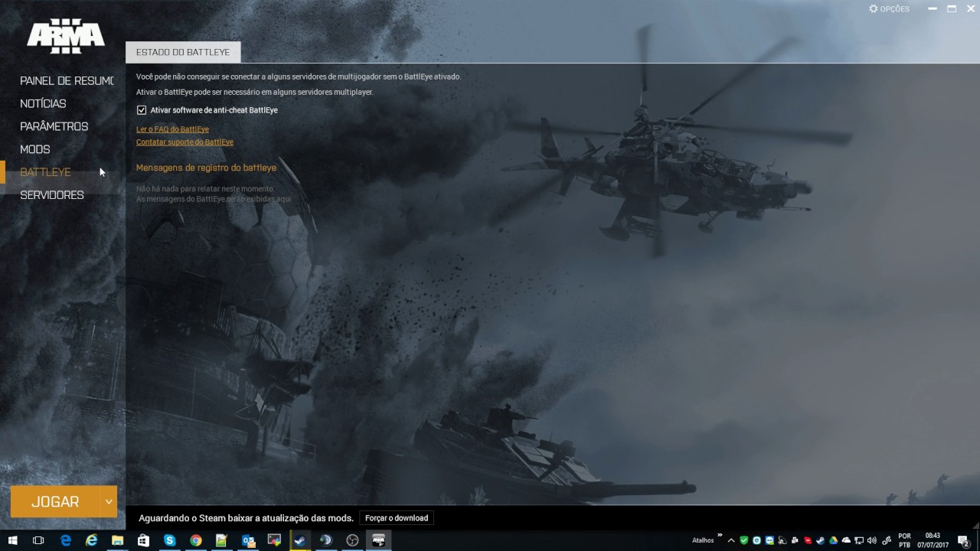
Task: Click Mensagens de registro do battleye heading
Action: [x=206, y=168]
